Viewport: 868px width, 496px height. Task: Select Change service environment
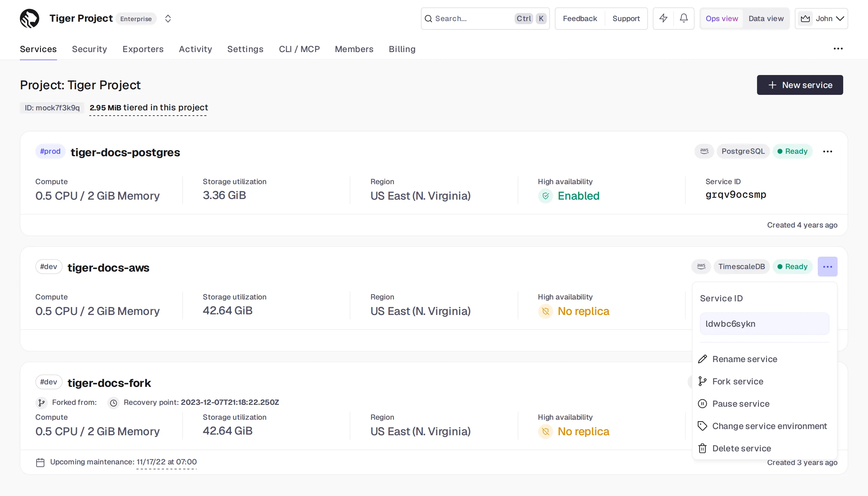(x=764, y=426)
